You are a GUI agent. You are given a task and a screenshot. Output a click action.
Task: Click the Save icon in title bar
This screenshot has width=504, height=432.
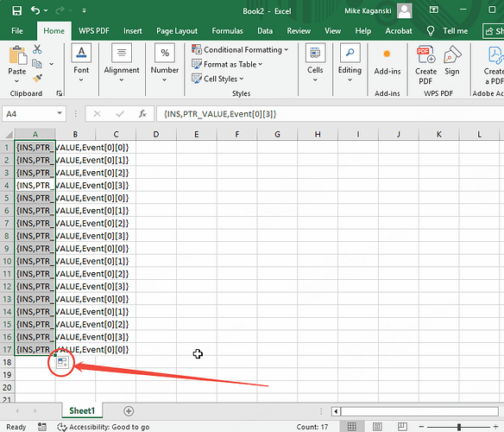16,10
